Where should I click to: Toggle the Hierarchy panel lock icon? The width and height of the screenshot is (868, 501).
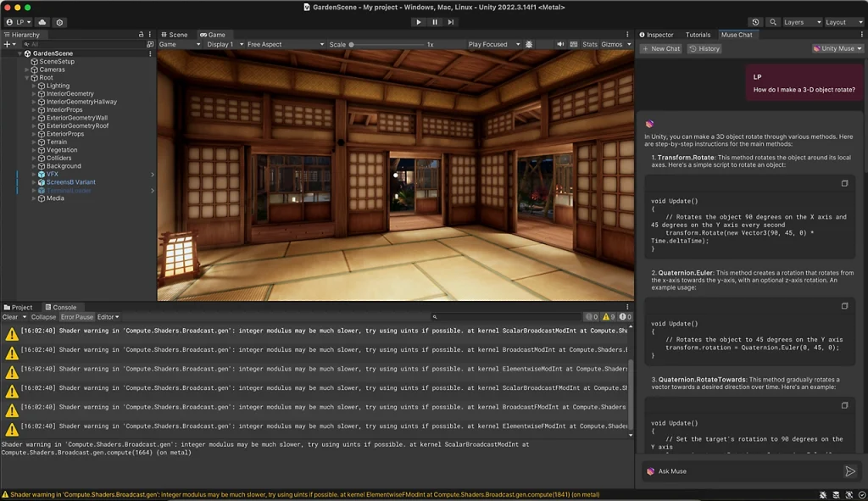pyautogui.click(x=142, y=34)
